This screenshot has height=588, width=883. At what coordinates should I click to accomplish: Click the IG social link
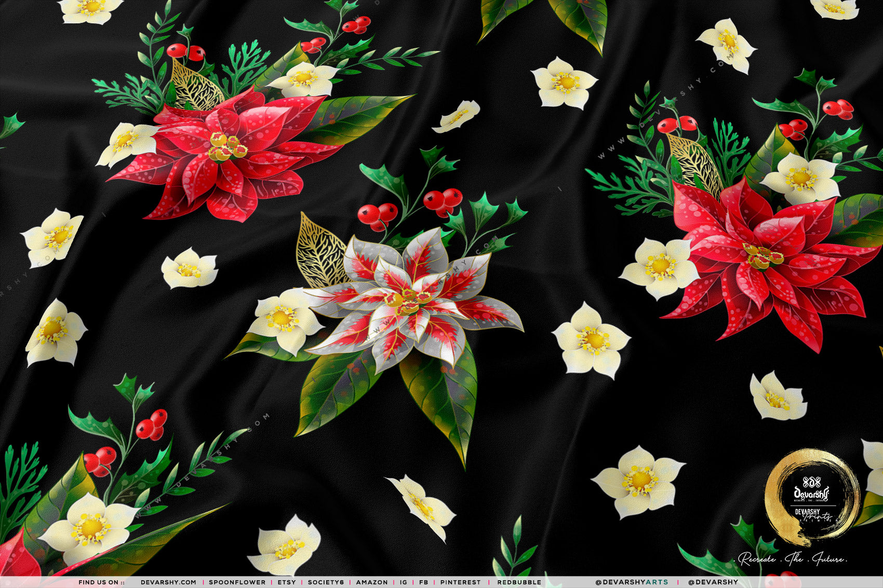click(404, 582)
